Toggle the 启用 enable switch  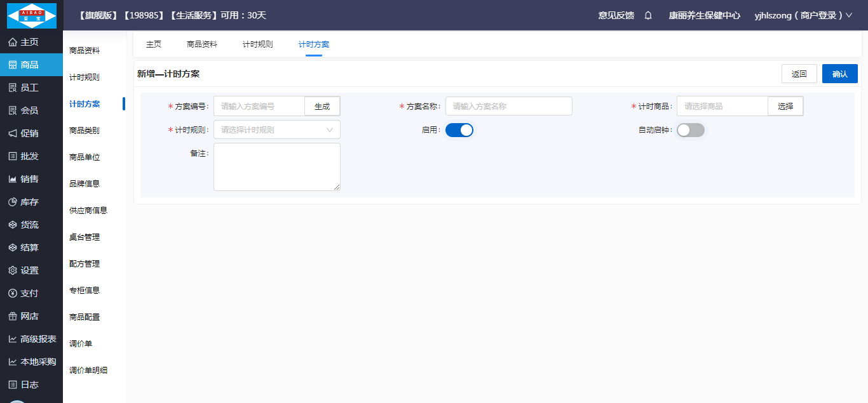click(459, 130)
